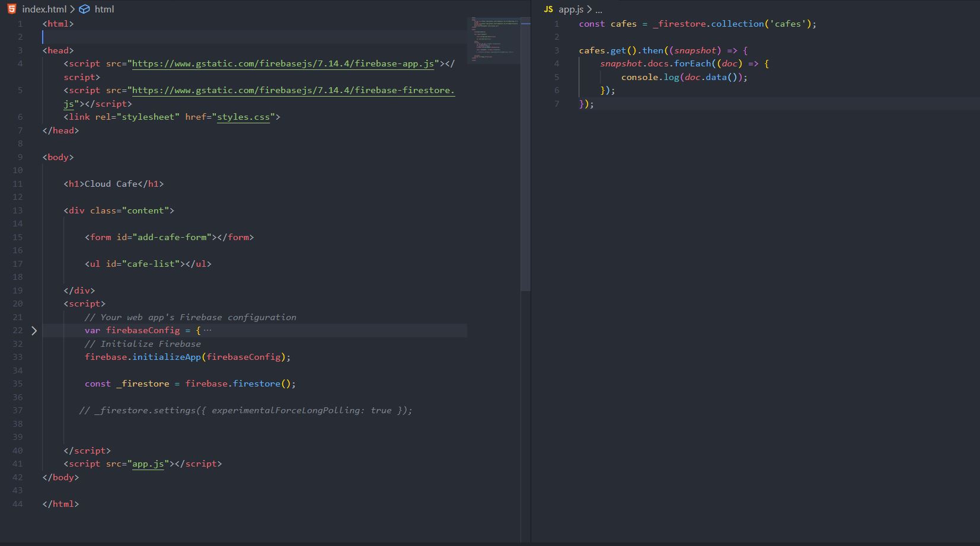Click the HTML5 file icon beside index.html

(12, 9)
